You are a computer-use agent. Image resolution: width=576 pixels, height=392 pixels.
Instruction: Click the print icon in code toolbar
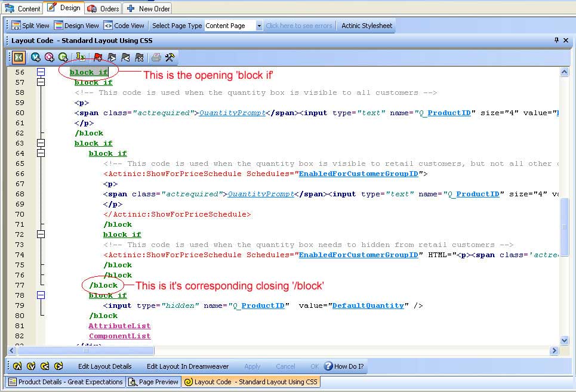pos(156,57)
